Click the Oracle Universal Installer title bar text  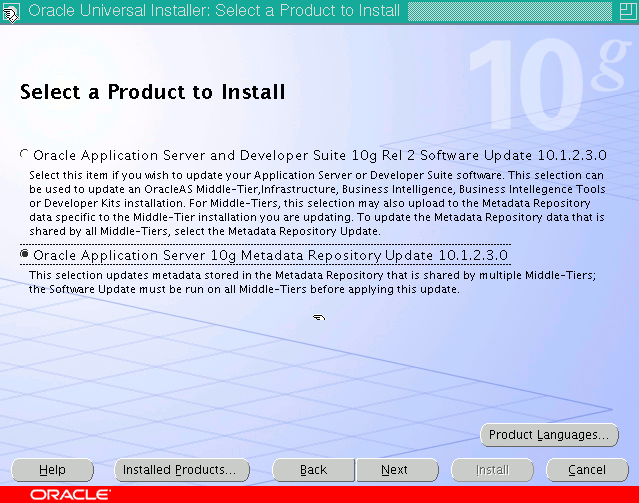(214, 11)
